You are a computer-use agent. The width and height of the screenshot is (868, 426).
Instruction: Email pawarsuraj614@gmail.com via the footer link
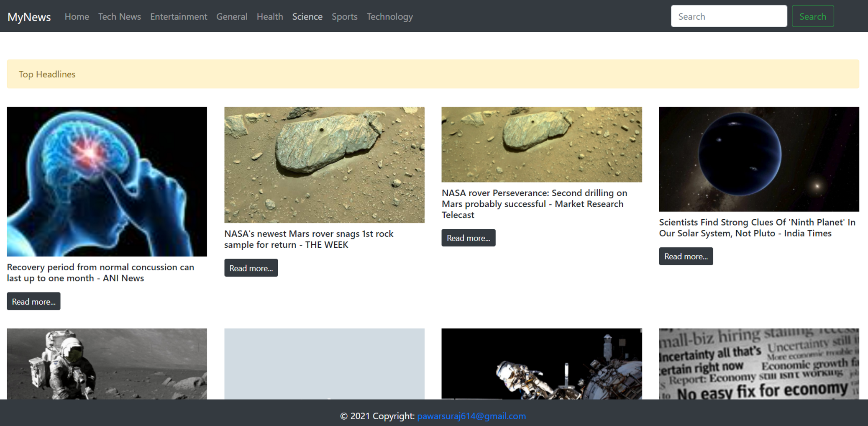[471, 416]
